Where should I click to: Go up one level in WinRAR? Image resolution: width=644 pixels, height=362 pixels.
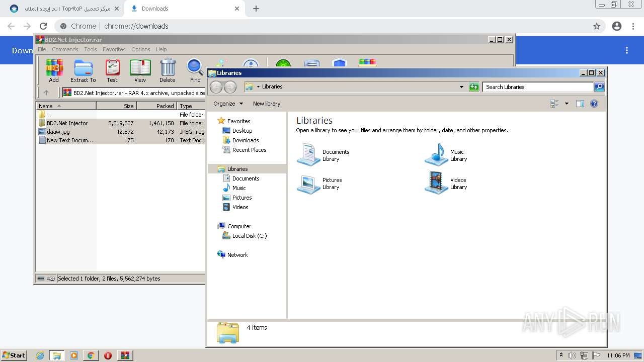tap(46, 93)
